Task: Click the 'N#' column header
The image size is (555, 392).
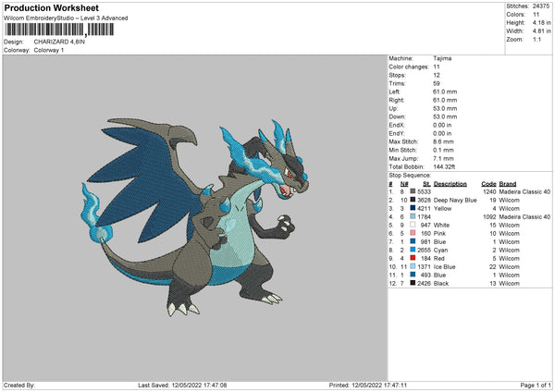Action: coord(404,184)
